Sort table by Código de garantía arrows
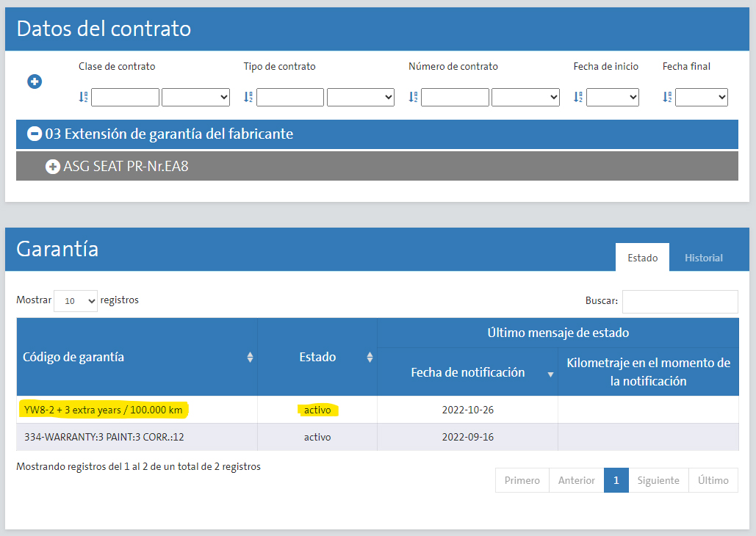Viewport: 756px width, 536px height. pyautogui.click(x=250, y=358)
